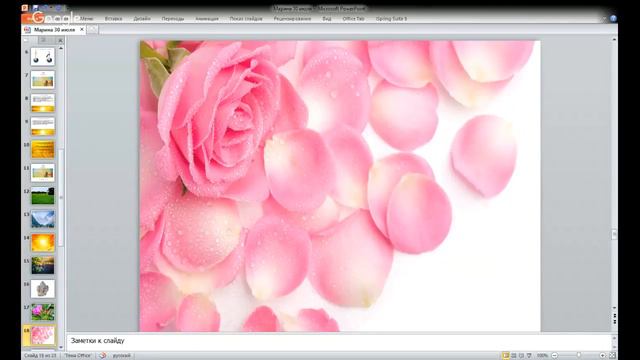
Task: Click the zoom in plus button
Action: (x=602, y=356)
